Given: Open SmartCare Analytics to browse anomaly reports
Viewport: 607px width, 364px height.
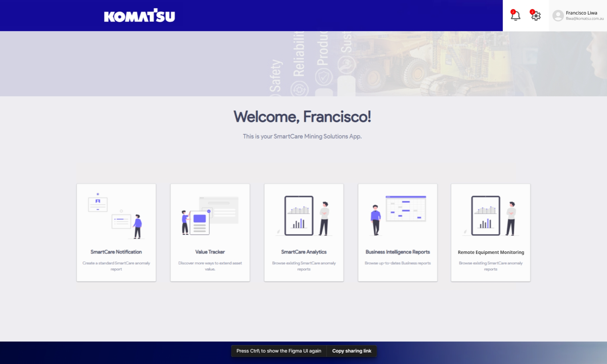Looking at the screenshot, I should click(x=304, y=252).
